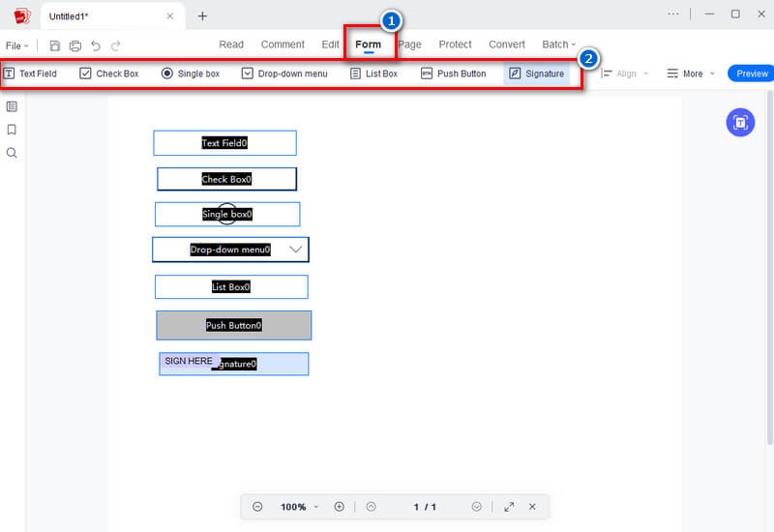Open the Align dropdown
This screenshot has height=532, width=774.
coord(624,74)
